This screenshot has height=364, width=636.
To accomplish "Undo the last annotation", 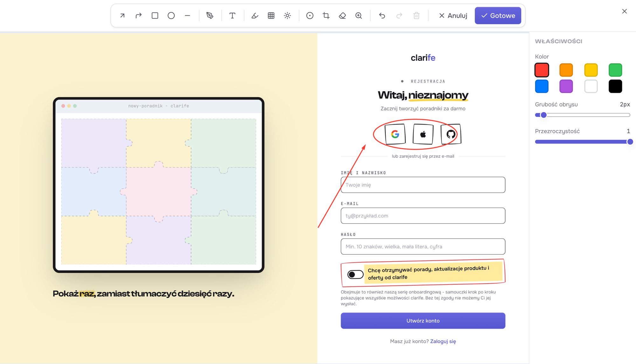I will (x=382, y=16).
